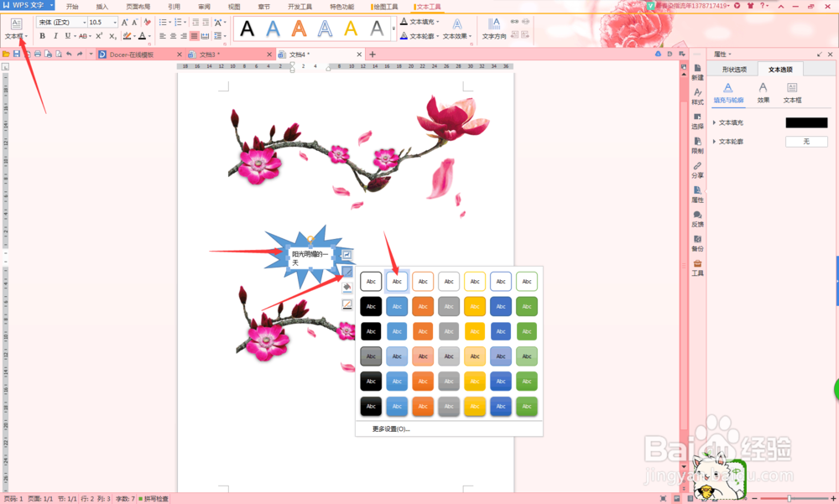Toggle underline formatting
Viewport: 839px width, 504px height.
[65, 36]
